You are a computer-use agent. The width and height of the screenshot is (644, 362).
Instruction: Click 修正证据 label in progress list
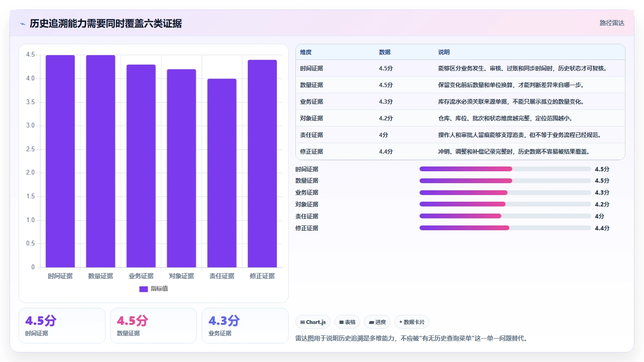[x=307, y=228]
